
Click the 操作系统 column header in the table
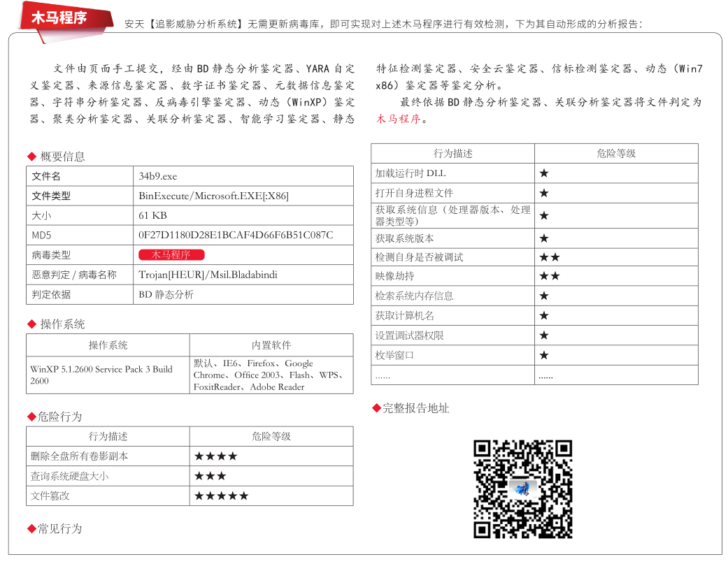click(108, 345)
